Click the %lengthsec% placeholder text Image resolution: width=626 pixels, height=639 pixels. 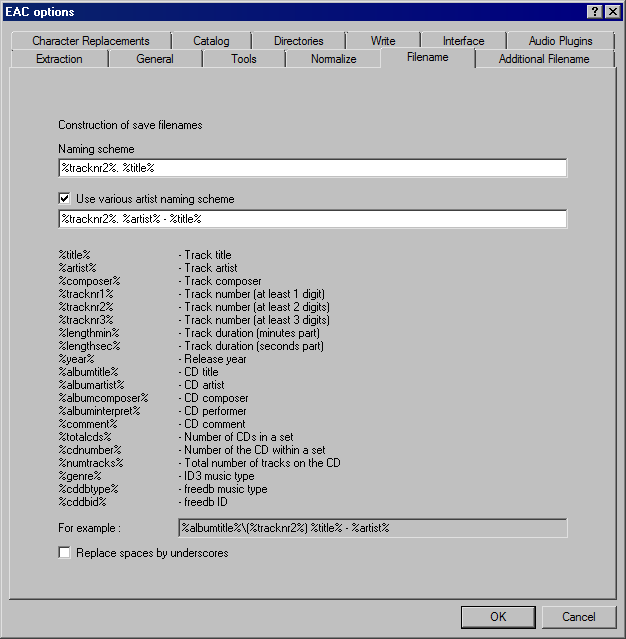[x=89, y=346]
